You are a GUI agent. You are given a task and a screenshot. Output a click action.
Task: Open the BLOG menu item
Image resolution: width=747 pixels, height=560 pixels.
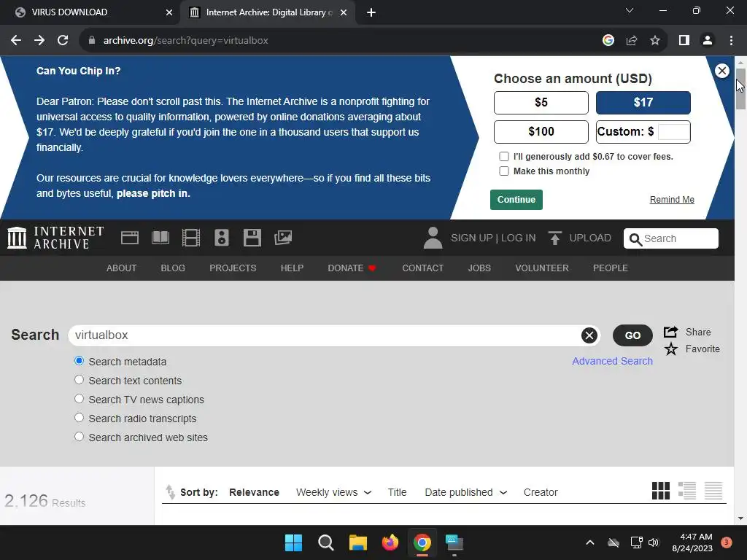pos(173,268)
